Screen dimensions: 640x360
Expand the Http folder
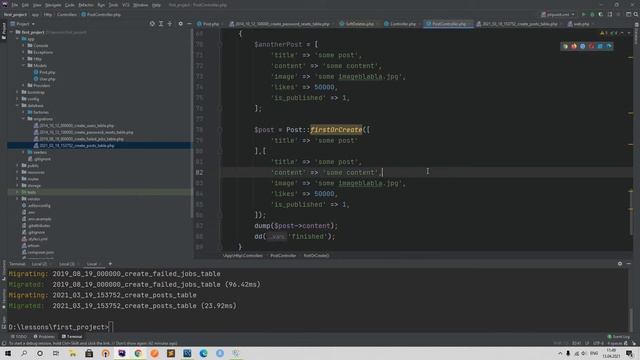24,59
